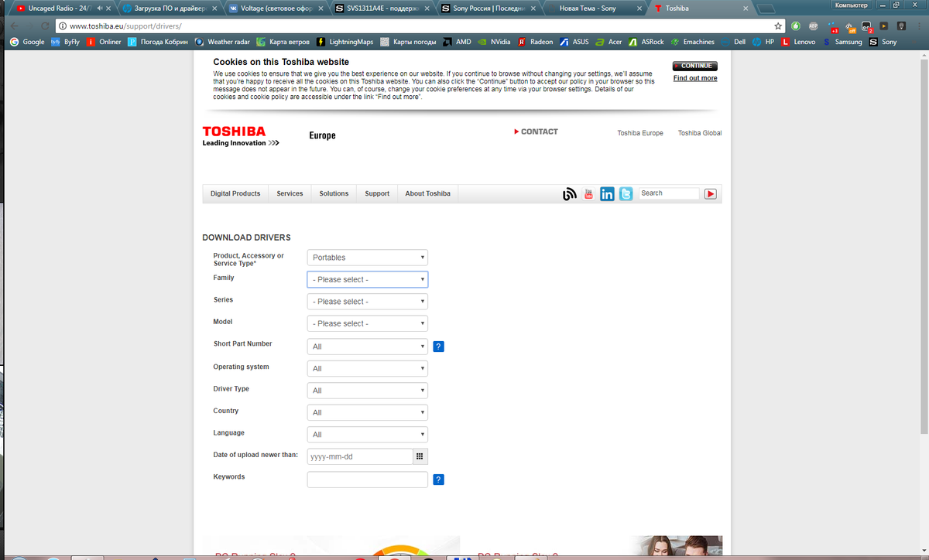Open the Google bookmark
The width and height of the screenshot is (929, 560).
click(x=27, y=42)
